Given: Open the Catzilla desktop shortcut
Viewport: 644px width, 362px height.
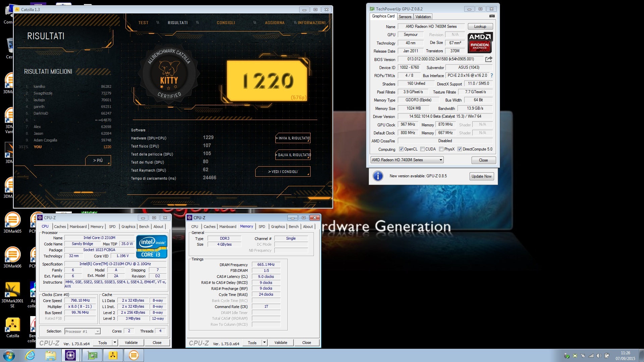Looking at the screenshot, I should click(12, 327).
